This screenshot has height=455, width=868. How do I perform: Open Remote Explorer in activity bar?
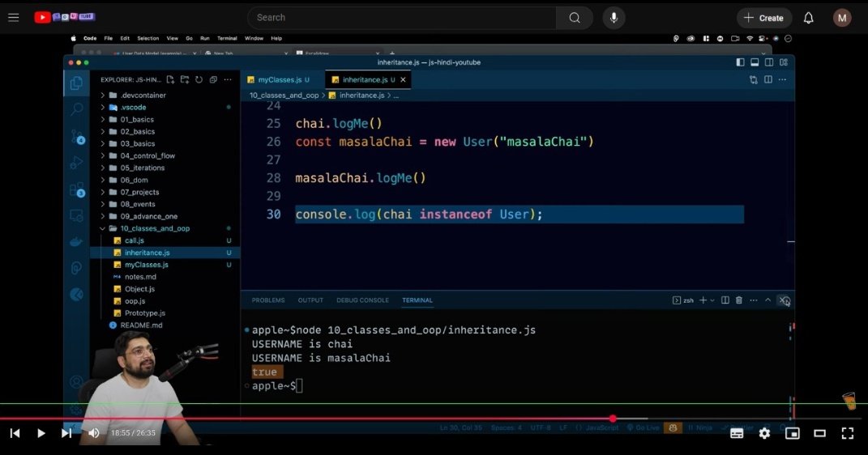pos(76,215)
